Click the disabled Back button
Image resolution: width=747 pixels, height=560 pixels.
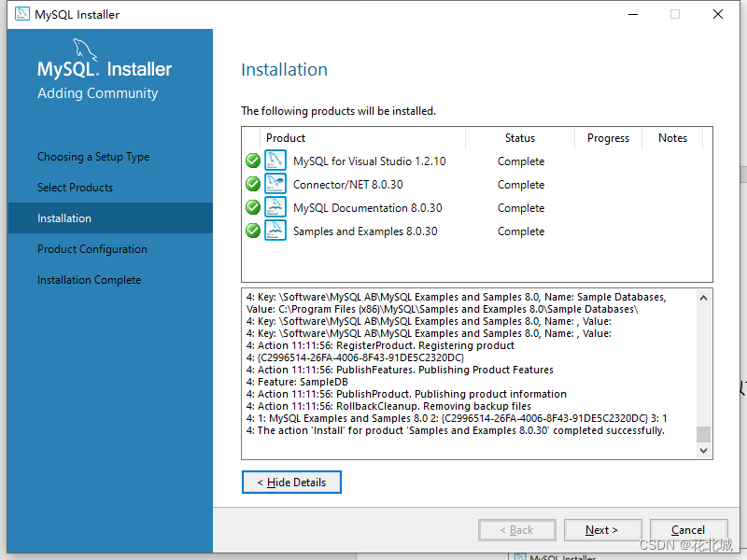(x=517, y=530)
